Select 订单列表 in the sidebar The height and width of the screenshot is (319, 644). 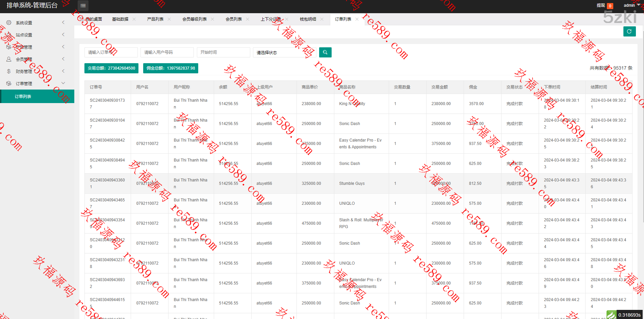[x=23, y=97]
